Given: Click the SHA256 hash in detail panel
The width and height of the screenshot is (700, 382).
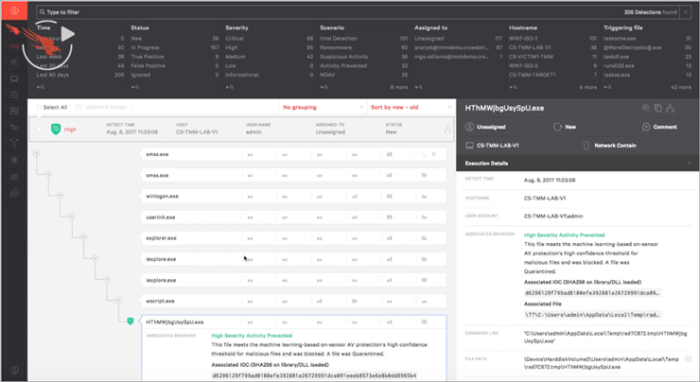Looking at the screenshot, I should (x=592, y=293).
